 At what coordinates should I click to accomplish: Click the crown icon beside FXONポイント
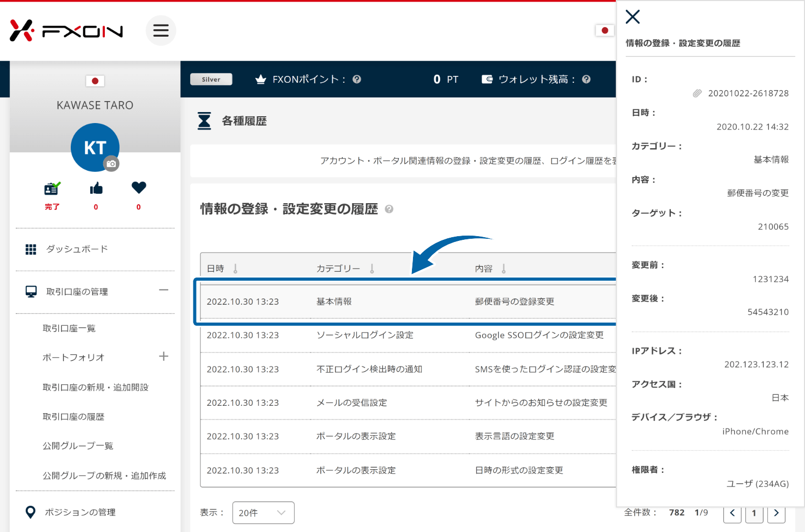(260, 79)
